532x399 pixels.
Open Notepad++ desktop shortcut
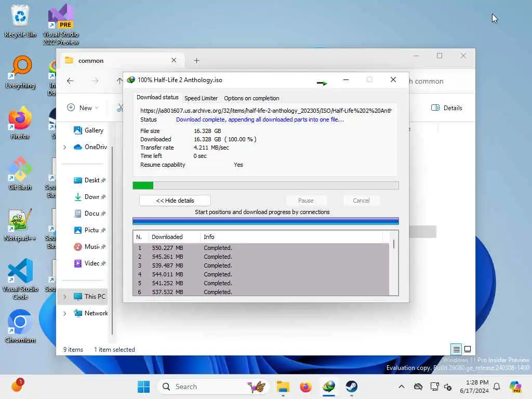tap(20, 224)
